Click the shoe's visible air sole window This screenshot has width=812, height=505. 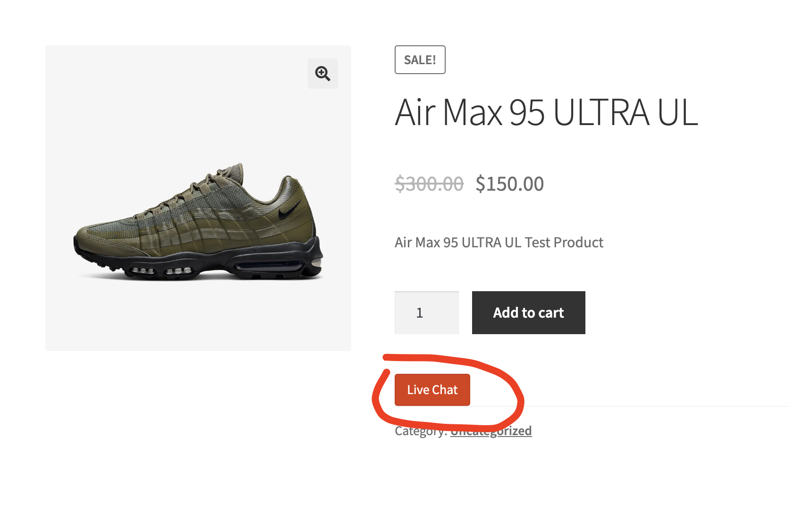[269, 267]
